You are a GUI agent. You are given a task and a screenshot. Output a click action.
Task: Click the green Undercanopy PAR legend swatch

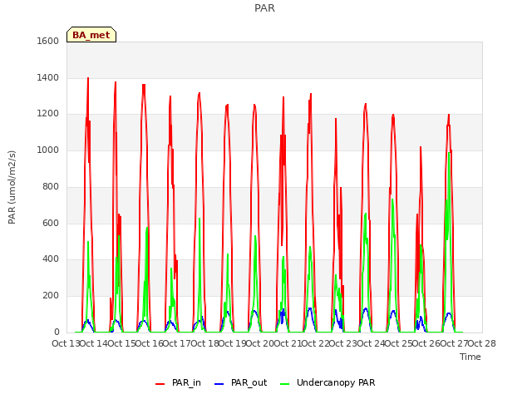284,384
